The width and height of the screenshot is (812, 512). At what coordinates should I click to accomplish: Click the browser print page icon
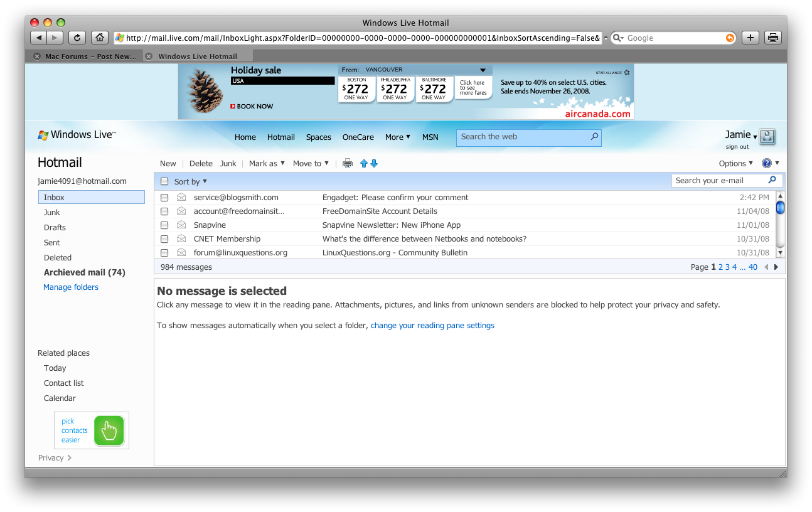(x=773, y=38)
